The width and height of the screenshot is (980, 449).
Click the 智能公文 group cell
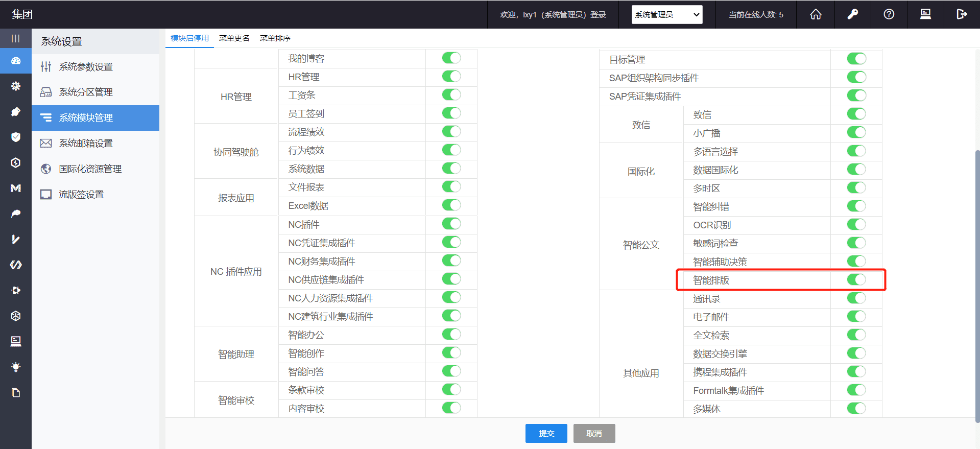pyautogui.click(x=641, y=244)
